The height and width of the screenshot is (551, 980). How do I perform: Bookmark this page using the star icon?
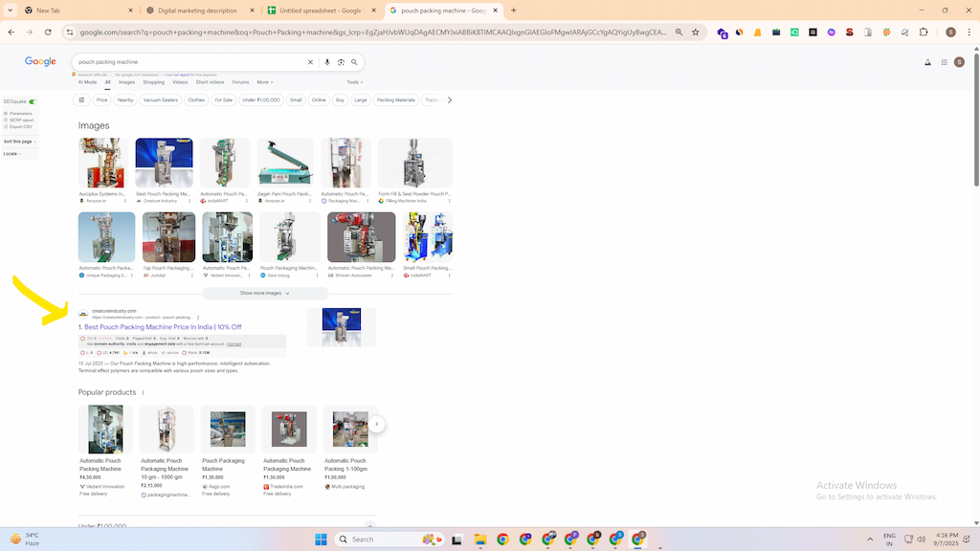[x=696, y=32]
